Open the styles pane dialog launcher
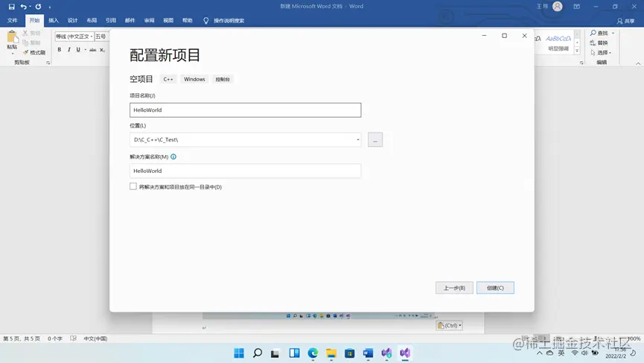 pos(581,63)
